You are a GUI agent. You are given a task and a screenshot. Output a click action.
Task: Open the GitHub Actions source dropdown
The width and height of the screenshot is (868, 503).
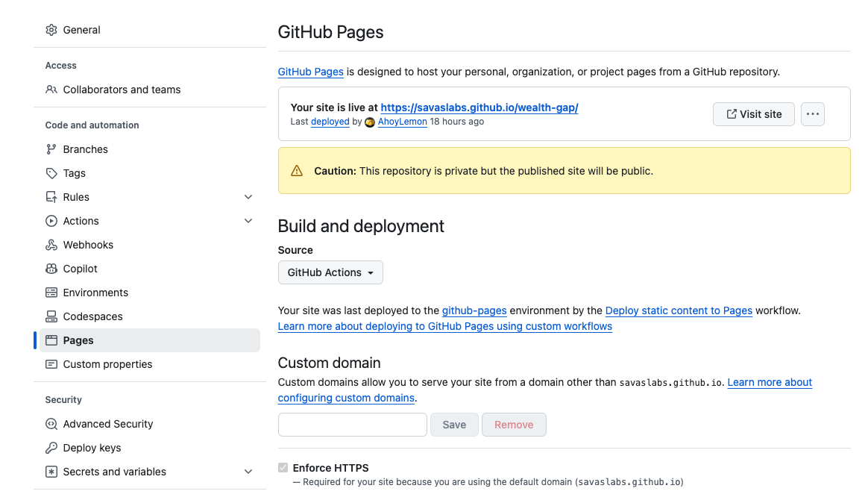pos(330,272)
